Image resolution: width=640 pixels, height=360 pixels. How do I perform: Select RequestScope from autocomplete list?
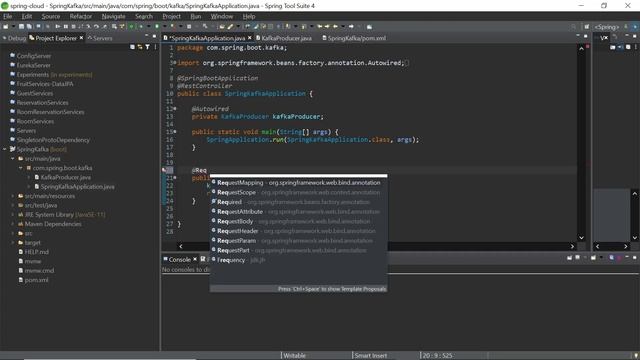point(298,192)
